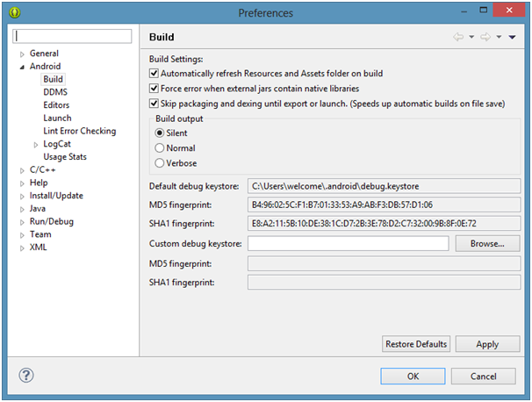Expand the Java tree node
This screenshot has width=532, height=402.
point(22,209)
